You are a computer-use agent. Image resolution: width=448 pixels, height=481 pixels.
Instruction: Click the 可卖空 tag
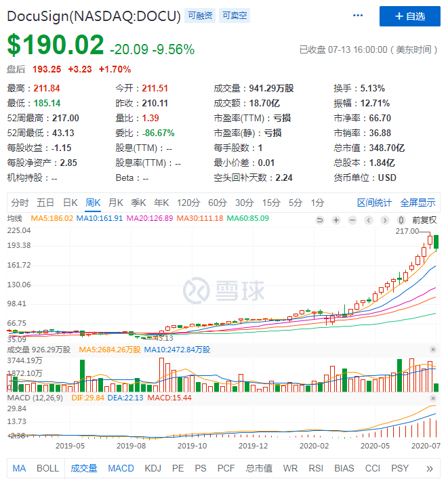[235, 16]
